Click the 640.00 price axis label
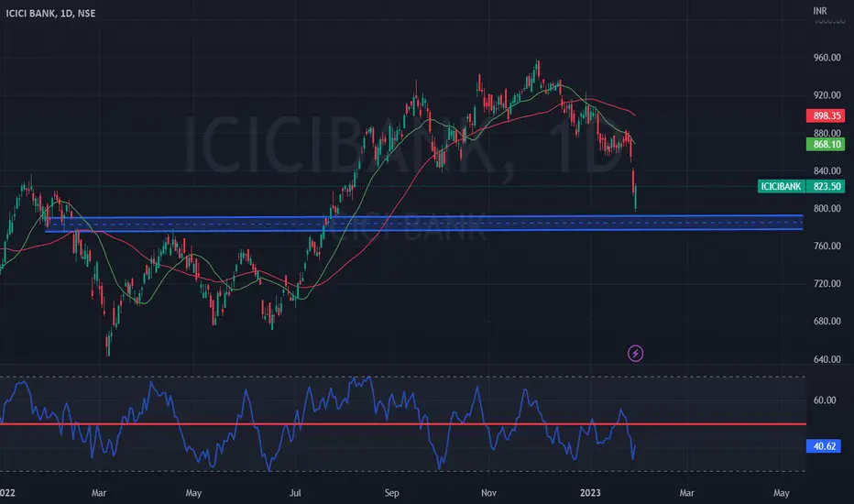This screenshot has width=854, height=504. [x=827, y=359]
